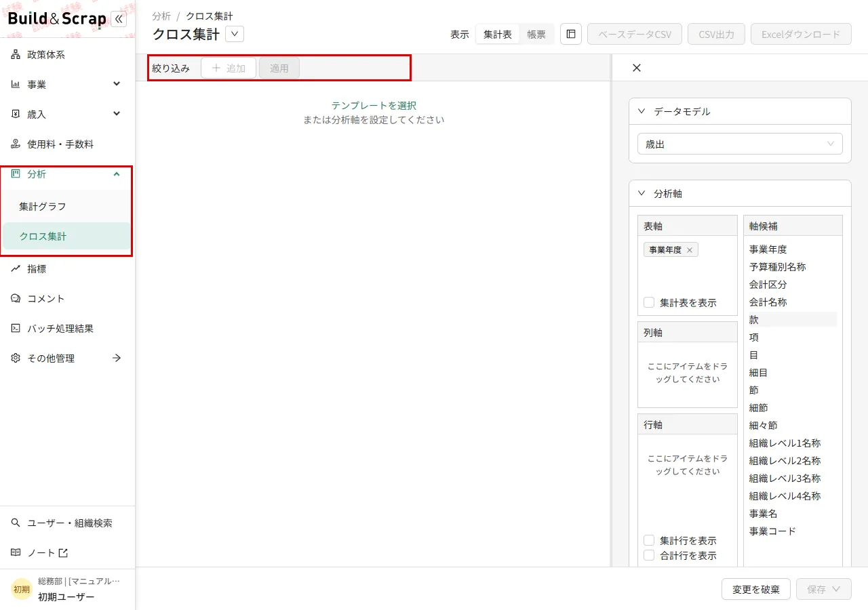Select 組織レベル1名称 from 軸候補
868x610 pixels.
(x=785, y=443)
